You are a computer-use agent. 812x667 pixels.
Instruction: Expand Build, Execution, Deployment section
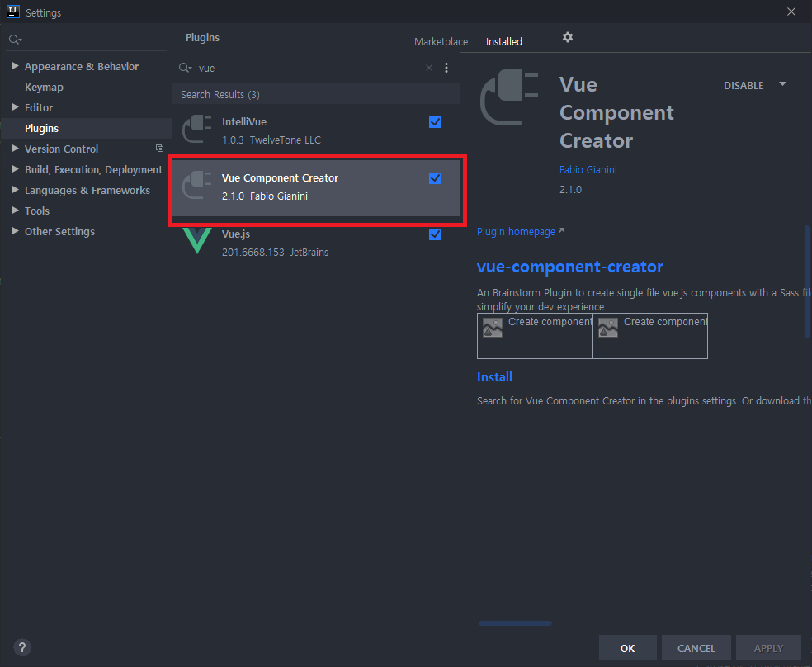[15, 169]
